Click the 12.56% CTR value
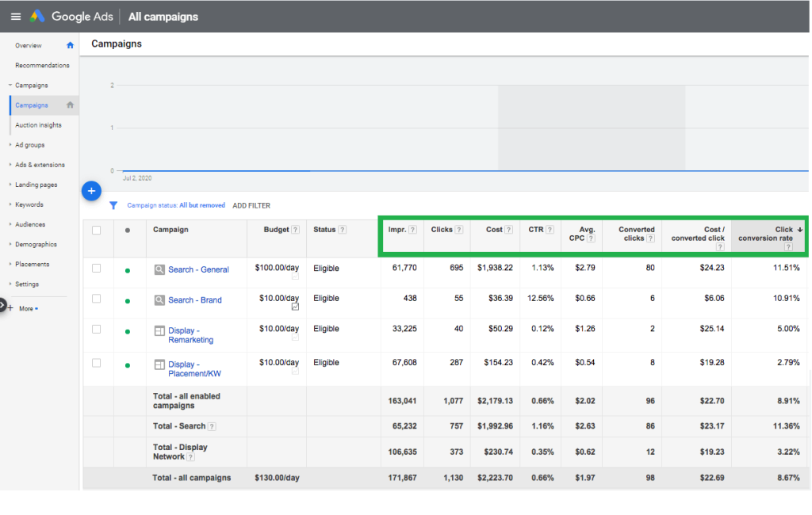 [540, 298]
